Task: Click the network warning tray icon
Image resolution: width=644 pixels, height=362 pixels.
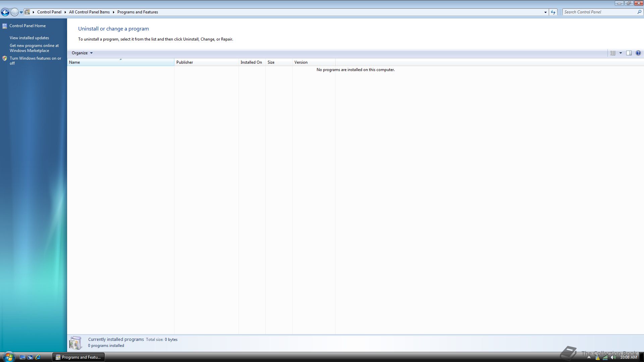Action: (x=597, y=357)
